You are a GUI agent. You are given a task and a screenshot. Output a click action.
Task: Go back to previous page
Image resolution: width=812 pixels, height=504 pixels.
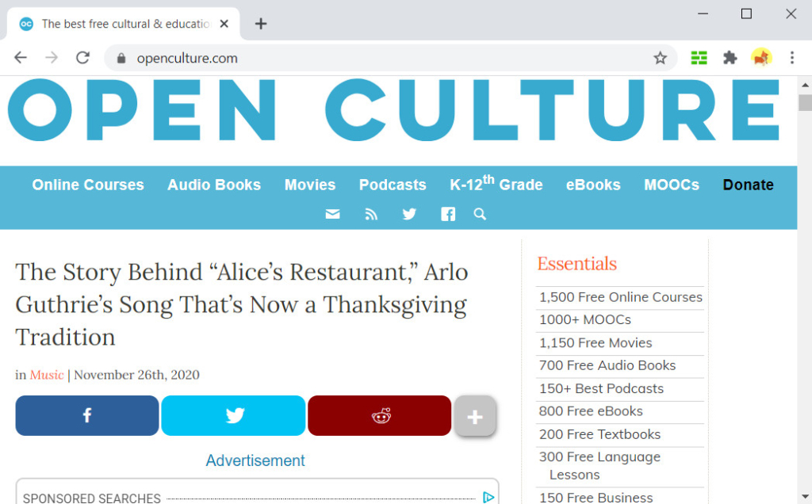(x=20, y=57)
